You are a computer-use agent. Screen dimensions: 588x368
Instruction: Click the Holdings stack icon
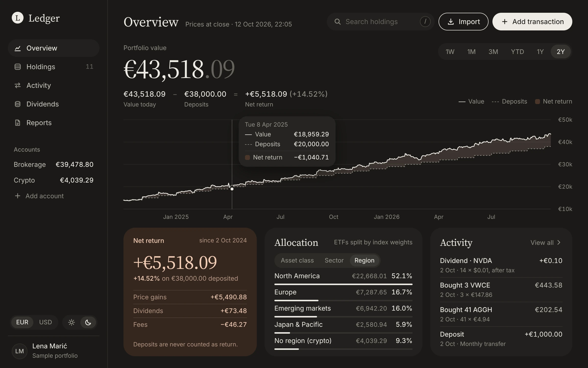point(18,67)
